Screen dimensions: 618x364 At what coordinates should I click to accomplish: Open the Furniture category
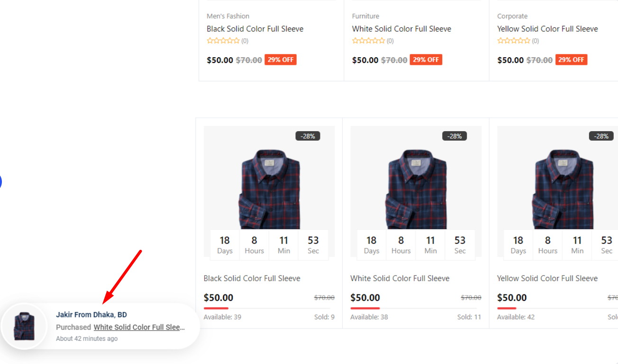coord(365,16)
